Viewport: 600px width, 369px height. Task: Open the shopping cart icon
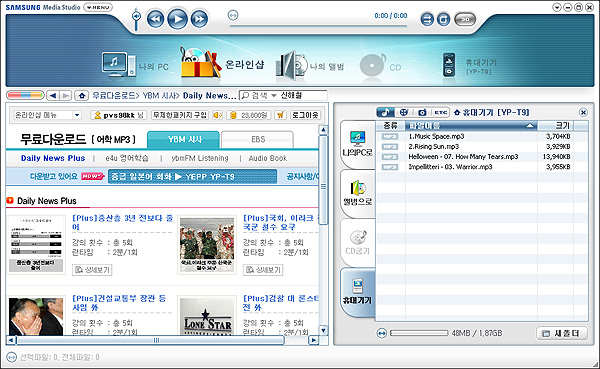click(280, 115)
